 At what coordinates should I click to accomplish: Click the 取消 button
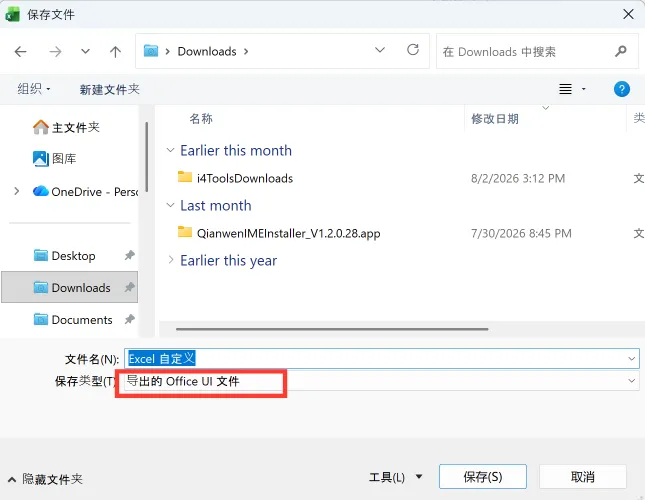(x=582, y=477)
